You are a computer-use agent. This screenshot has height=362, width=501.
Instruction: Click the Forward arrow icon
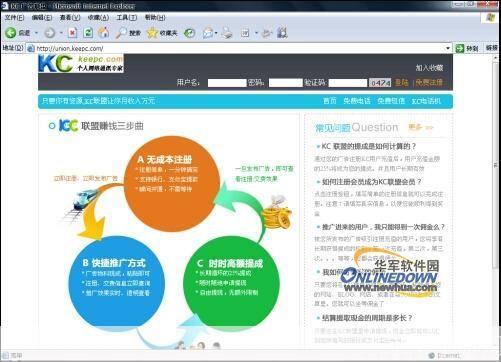(x=50, y=33)
